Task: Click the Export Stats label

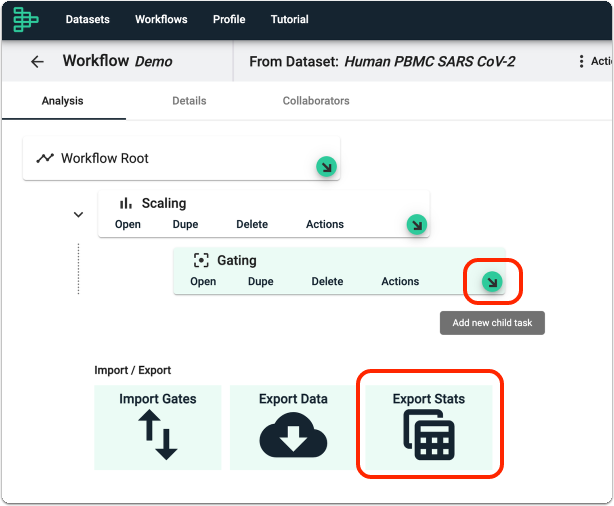Action: coord(429,399)
